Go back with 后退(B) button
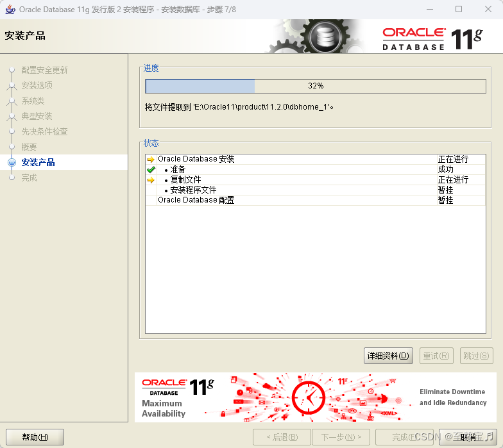503x448 pixels. coord(282,437)
